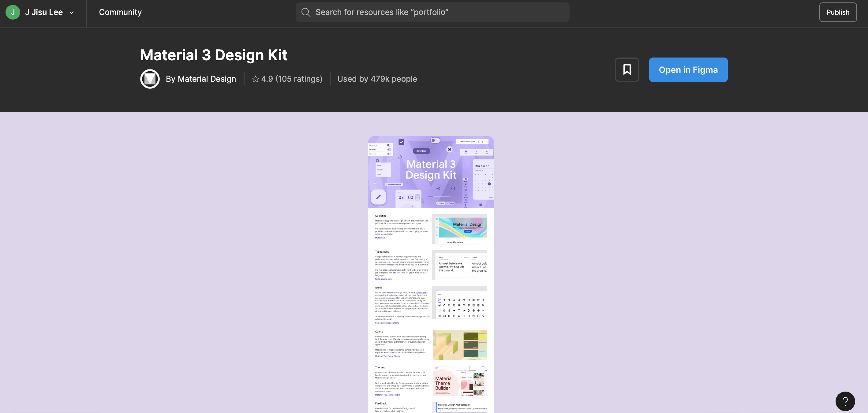The width and height of the screenshot is (868, 413).
Task: Click the checked checkbox in the preview cover
Action: pos(401,142)
